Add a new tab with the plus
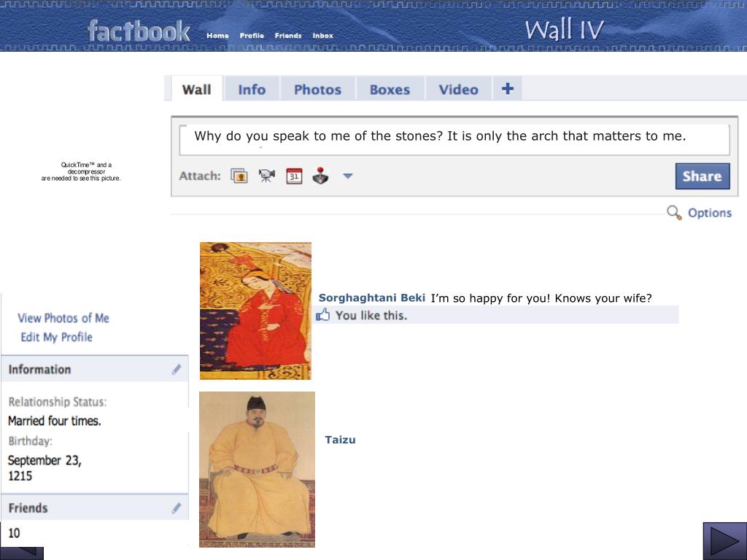 tap(508, 88)
